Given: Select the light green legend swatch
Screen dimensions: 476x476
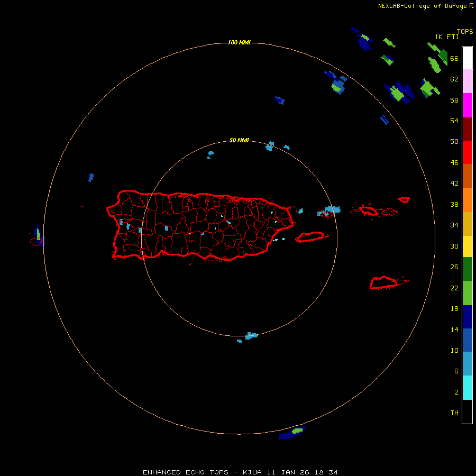Looking at the screenshot, I should [467, 293].
